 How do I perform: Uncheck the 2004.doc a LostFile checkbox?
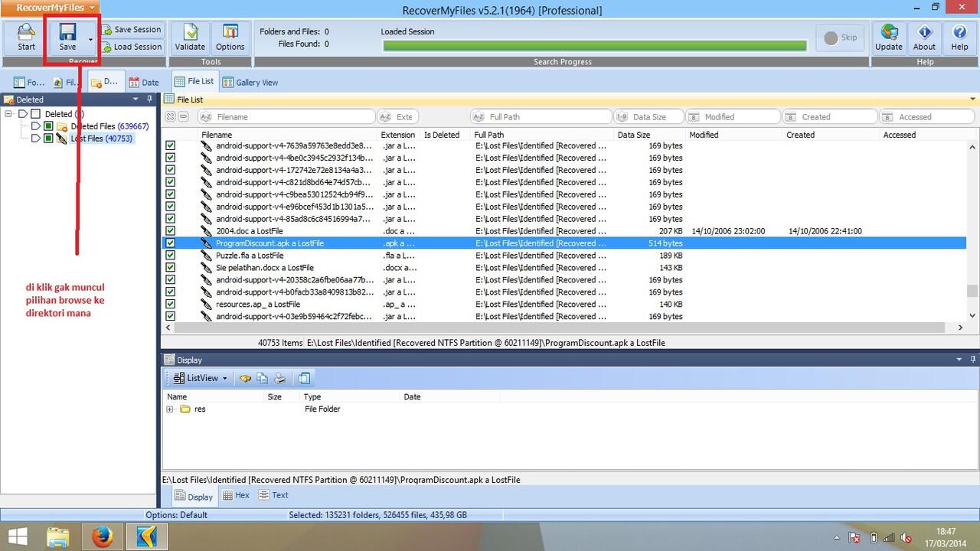tap(171, 230)
